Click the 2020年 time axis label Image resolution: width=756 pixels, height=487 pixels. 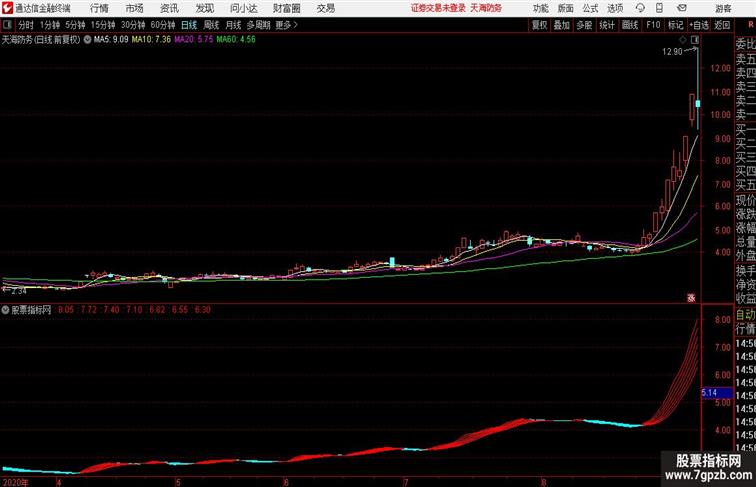pyautogui.click(x=15, y=482)
